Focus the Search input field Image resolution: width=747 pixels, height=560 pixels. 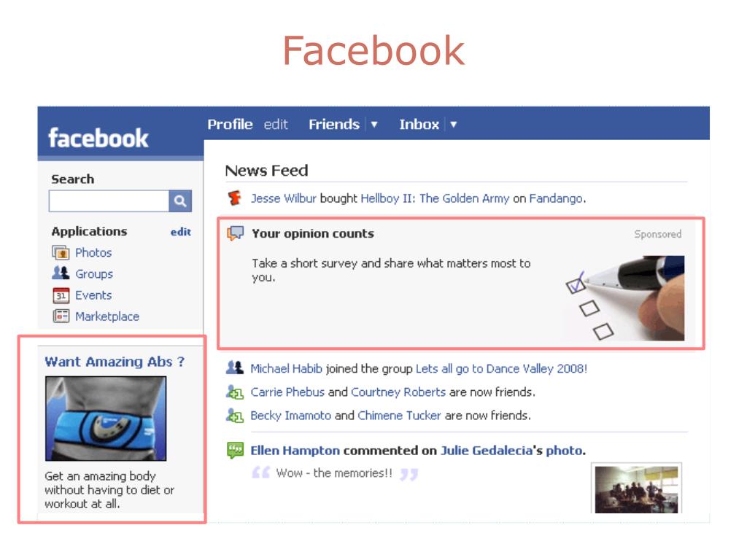[x=109, y=201]
